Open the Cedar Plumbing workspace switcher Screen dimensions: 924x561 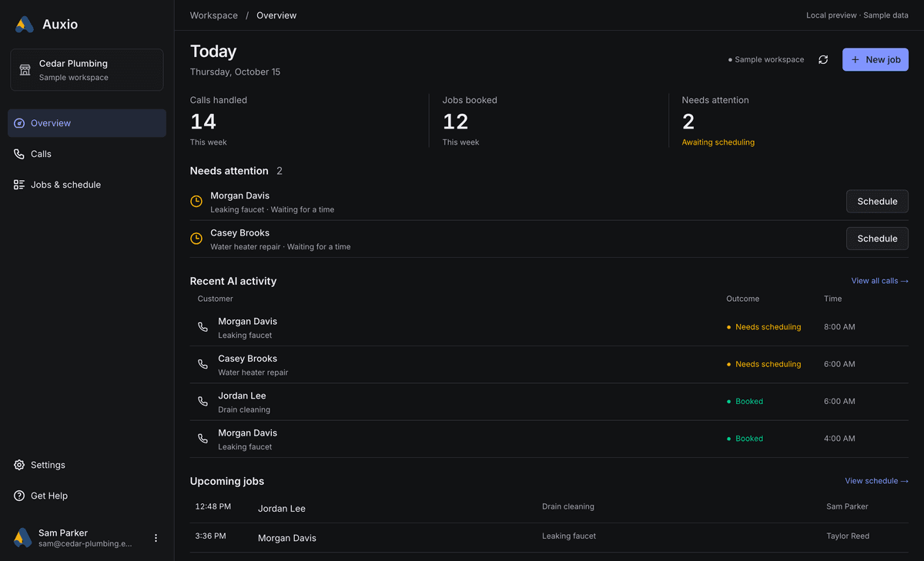pos(87,70)
